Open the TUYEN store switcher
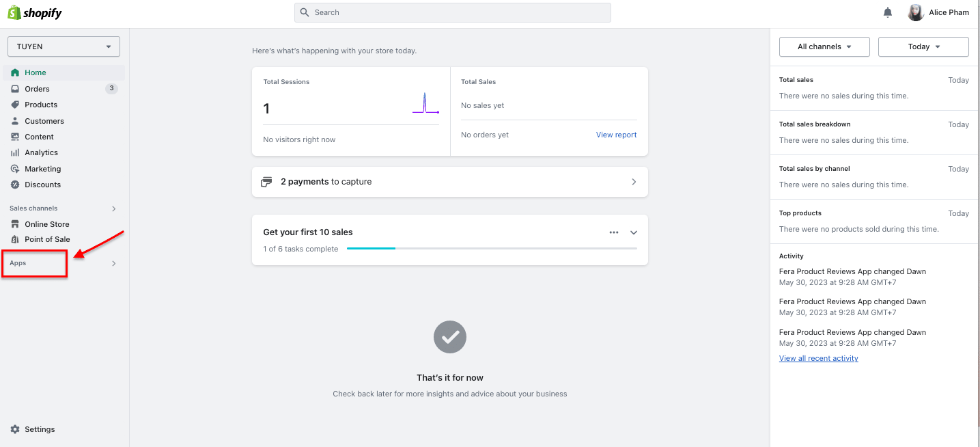 (64, 46)
